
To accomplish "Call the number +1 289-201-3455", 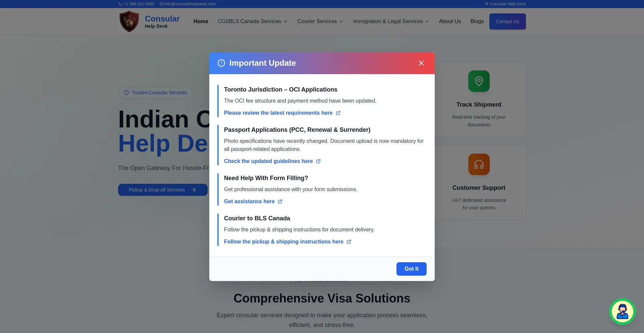I will (x=139, y=4).
